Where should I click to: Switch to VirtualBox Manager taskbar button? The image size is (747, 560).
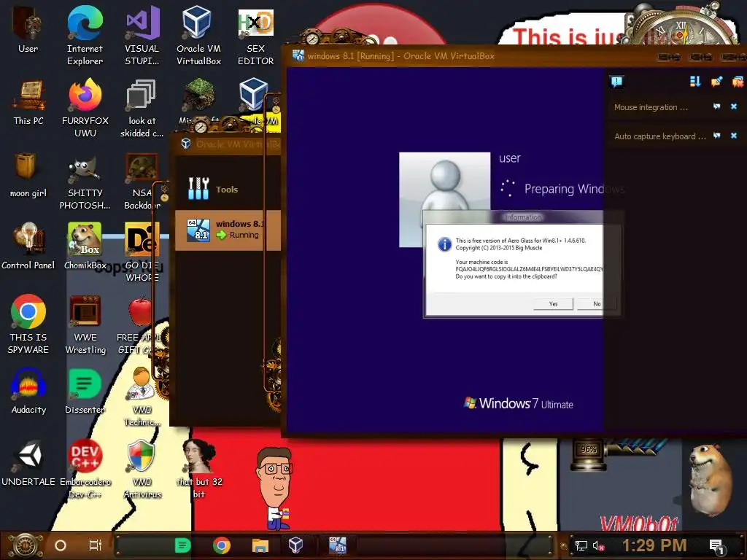(296, 545)
